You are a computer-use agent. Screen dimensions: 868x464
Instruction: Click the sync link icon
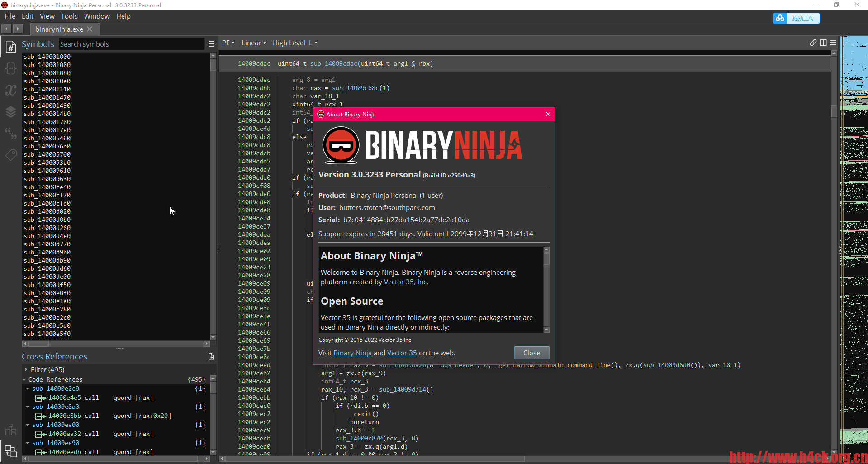coord(813,43)
